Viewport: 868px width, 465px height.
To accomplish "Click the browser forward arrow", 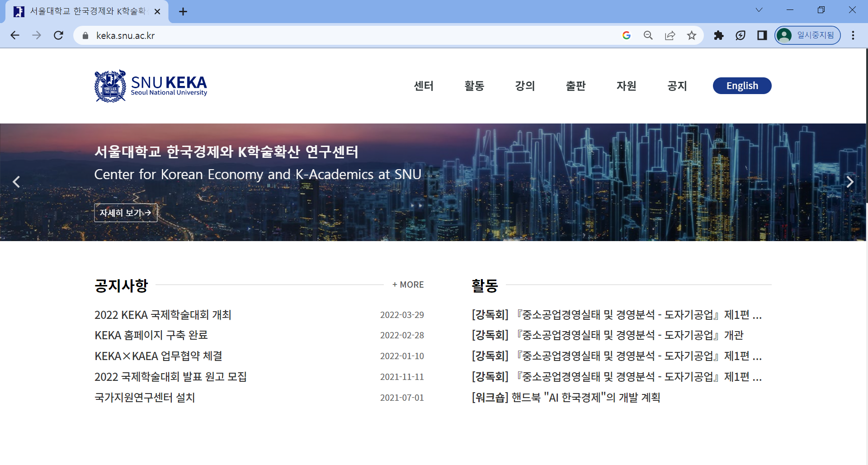I will click(x=37, y=35).
